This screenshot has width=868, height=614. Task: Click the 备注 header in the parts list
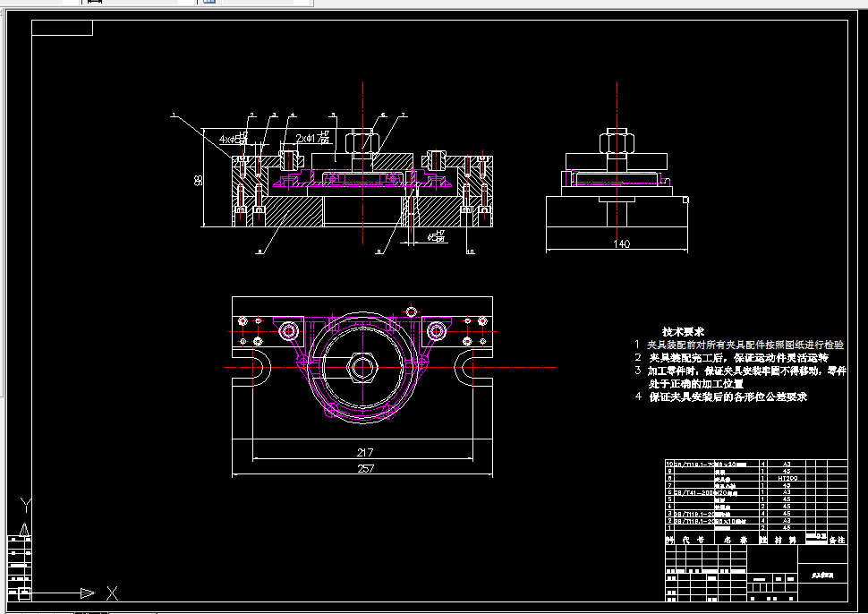[x=837, y=540]
